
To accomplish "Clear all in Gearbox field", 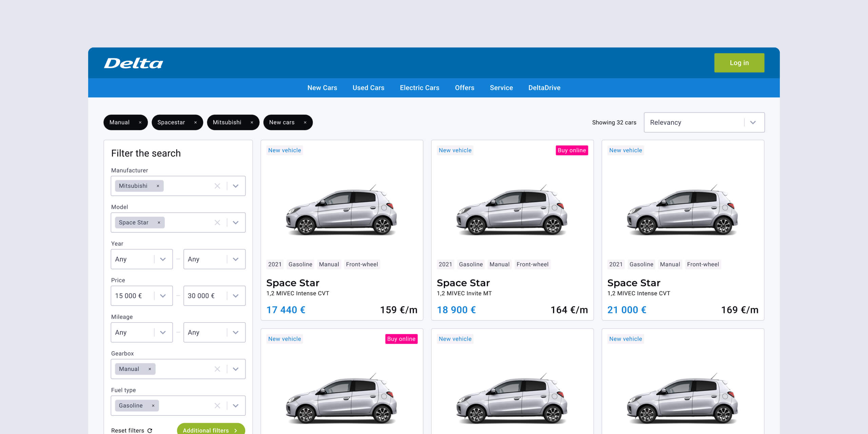I will pos(217,369).
